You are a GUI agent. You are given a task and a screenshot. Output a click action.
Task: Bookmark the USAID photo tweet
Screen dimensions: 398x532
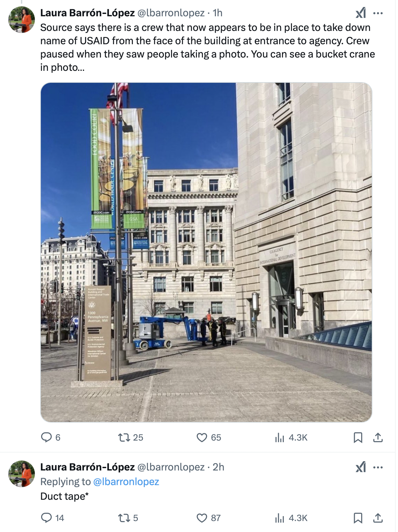(358, 438)
